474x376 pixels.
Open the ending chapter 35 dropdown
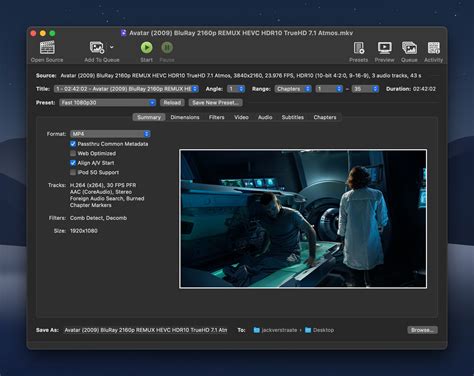[x=366, y=89]
